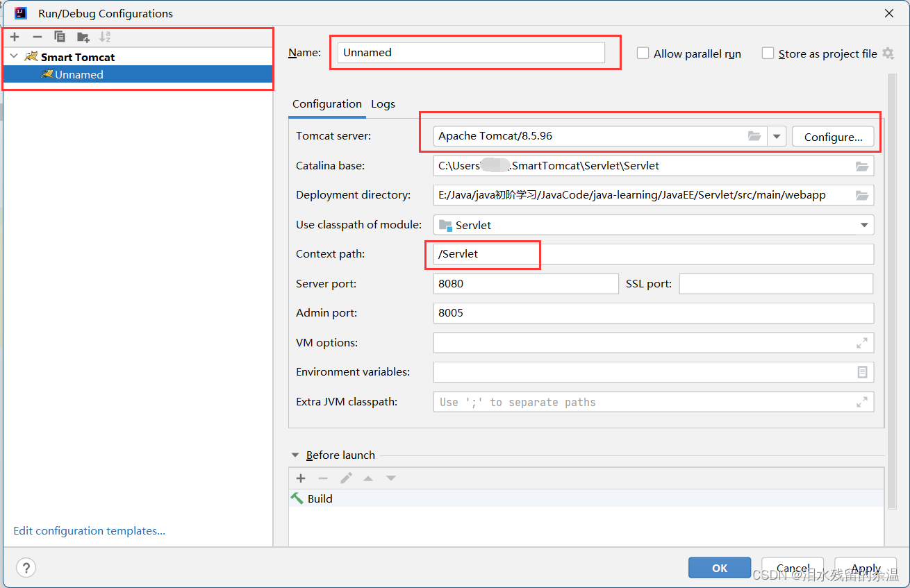Copy the selected configuration
Image resolution: width=910 pixels, height=588 pixels.
[x=60, y=37]
